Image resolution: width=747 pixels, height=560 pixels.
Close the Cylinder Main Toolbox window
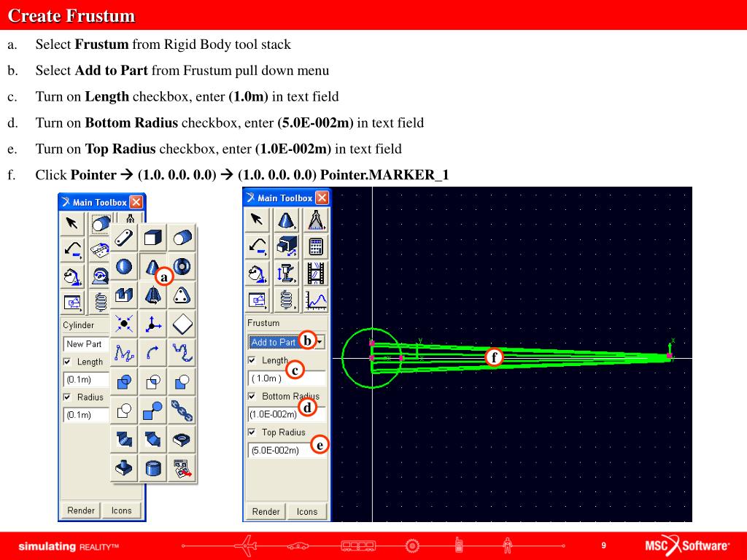tap(136, 202)
